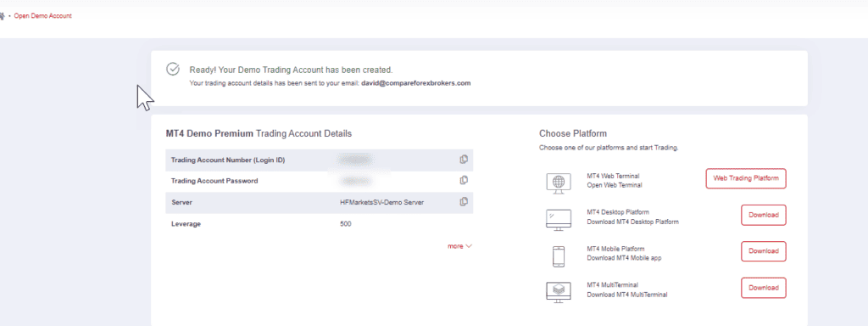
Task: Click the Open Web Terminal text
Action: pyautogui.click(x=615, y=185)
